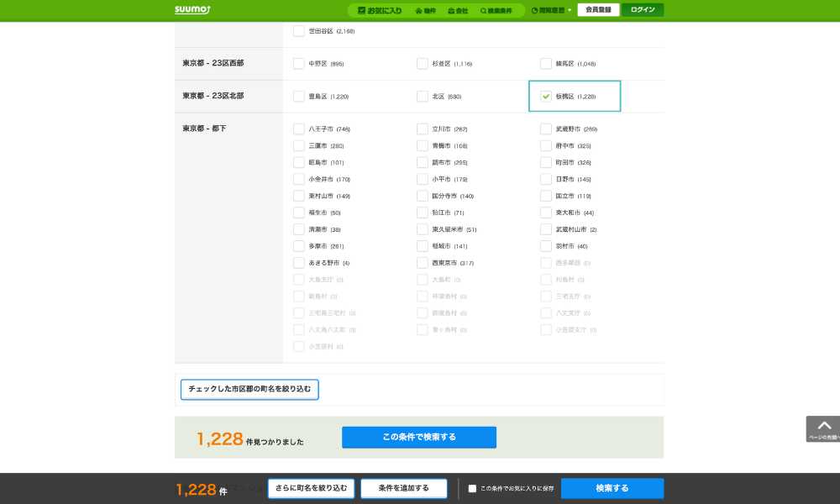The height and width of the screenshot is (504, 840).
Task: Open 会社 in header navigation
Action: pyautogui.click(x=458, y=11)
